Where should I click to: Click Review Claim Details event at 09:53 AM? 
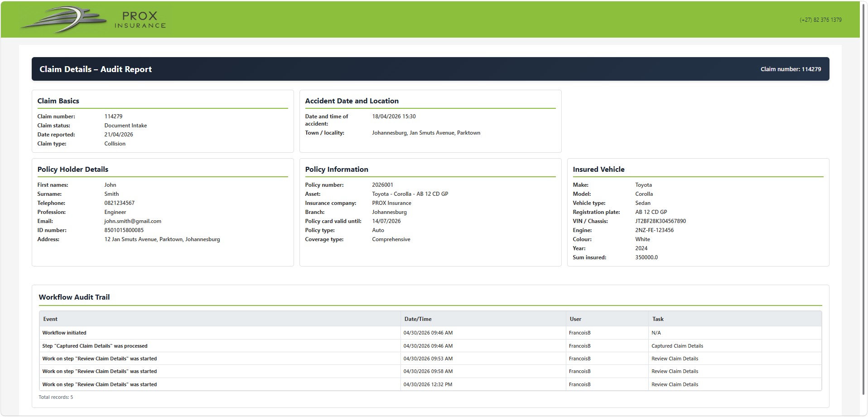point(99,359)
